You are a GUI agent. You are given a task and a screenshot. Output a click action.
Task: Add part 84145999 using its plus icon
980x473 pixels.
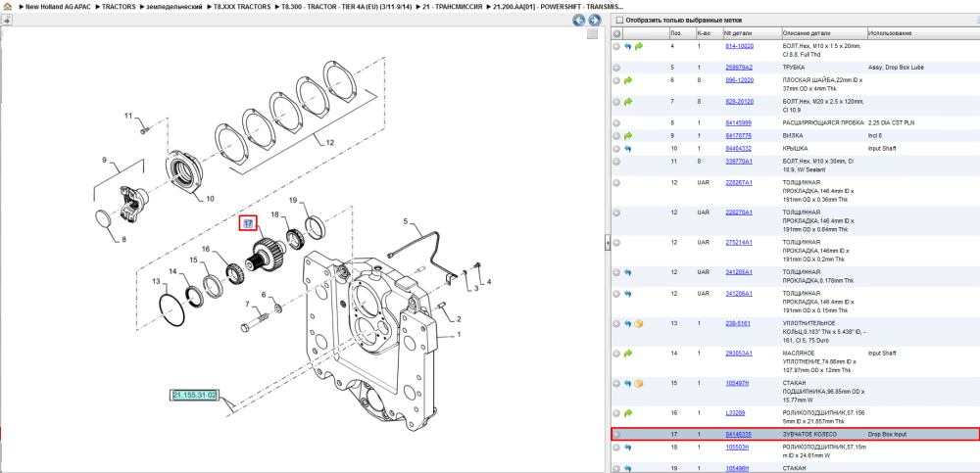tap(616, 123)
